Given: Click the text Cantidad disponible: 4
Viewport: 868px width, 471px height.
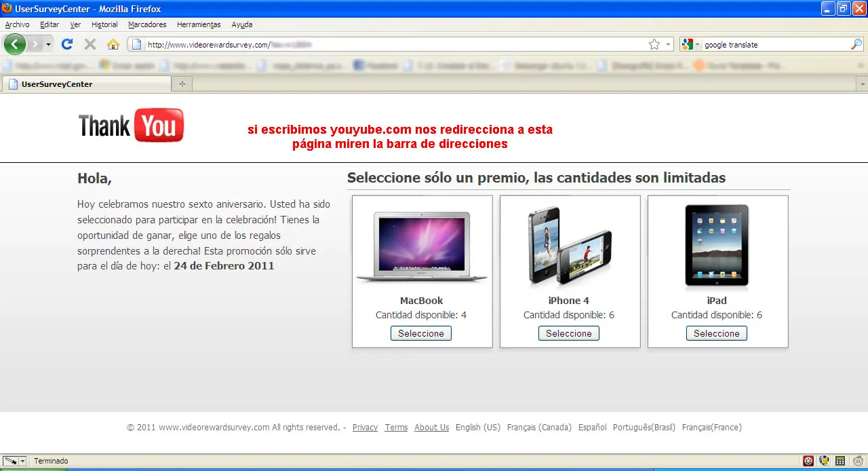Looking at the screenshot, I should point(421,315).
